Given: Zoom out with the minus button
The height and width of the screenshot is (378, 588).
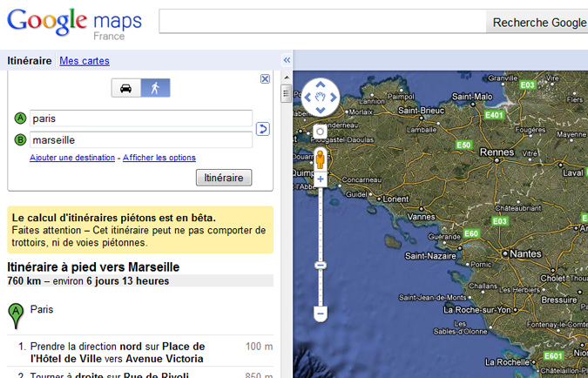Looking at the screenshot, I should 321,312.
